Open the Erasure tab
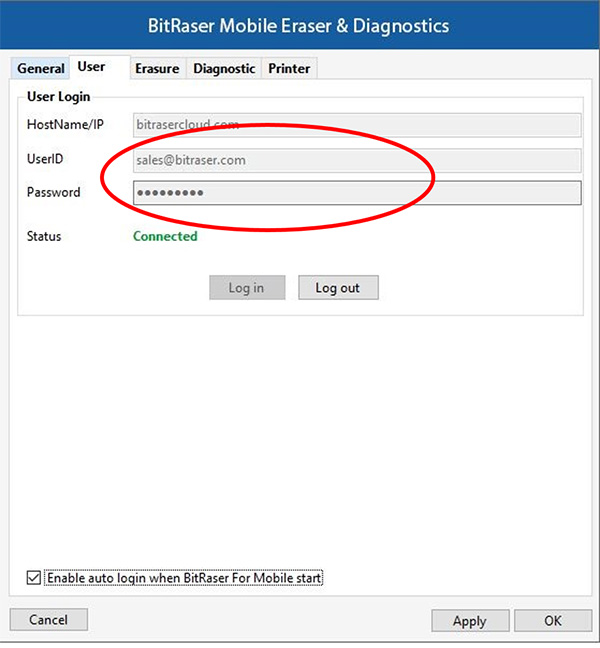The image size is (600, 648). (157, 68)
